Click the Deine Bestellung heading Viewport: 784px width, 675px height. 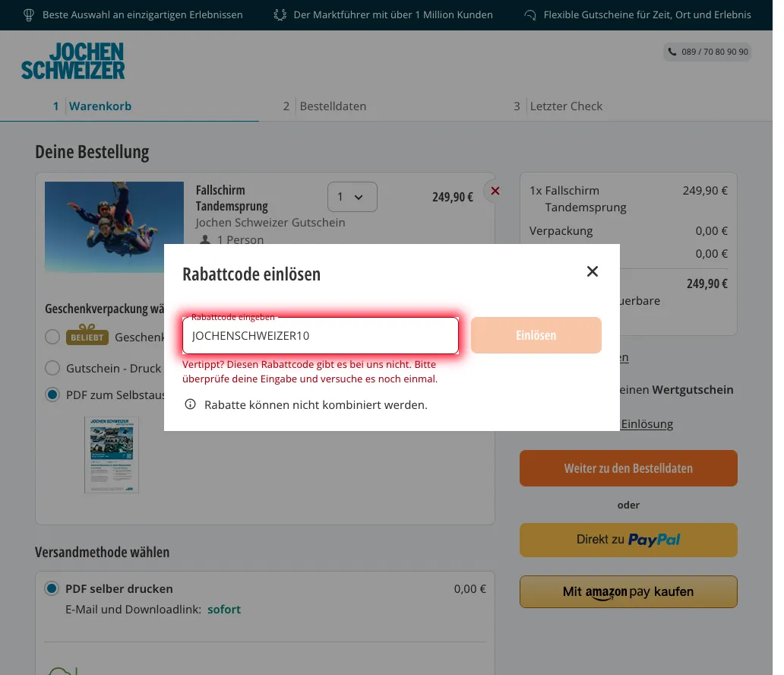coord(92,152)
